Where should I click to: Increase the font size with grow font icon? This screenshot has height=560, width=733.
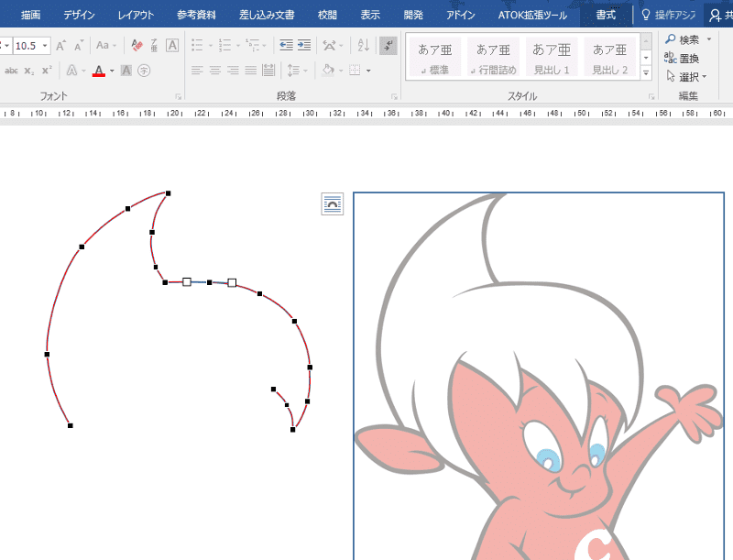pyautogui.click(x=60, y=45)
